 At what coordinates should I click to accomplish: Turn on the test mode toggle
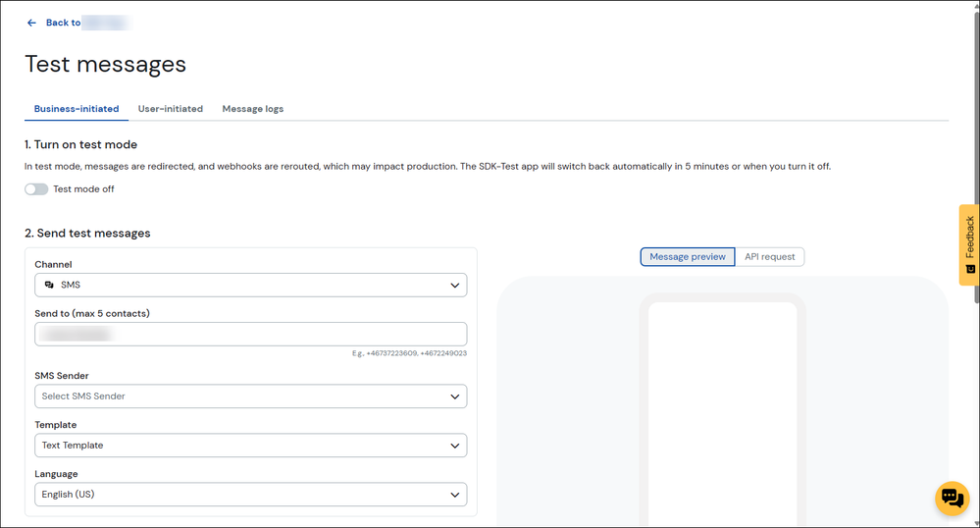(36, 189)
